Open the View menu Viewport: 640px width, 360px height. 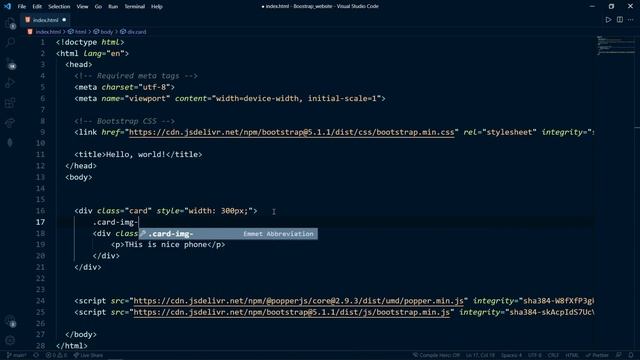point(82,7)
